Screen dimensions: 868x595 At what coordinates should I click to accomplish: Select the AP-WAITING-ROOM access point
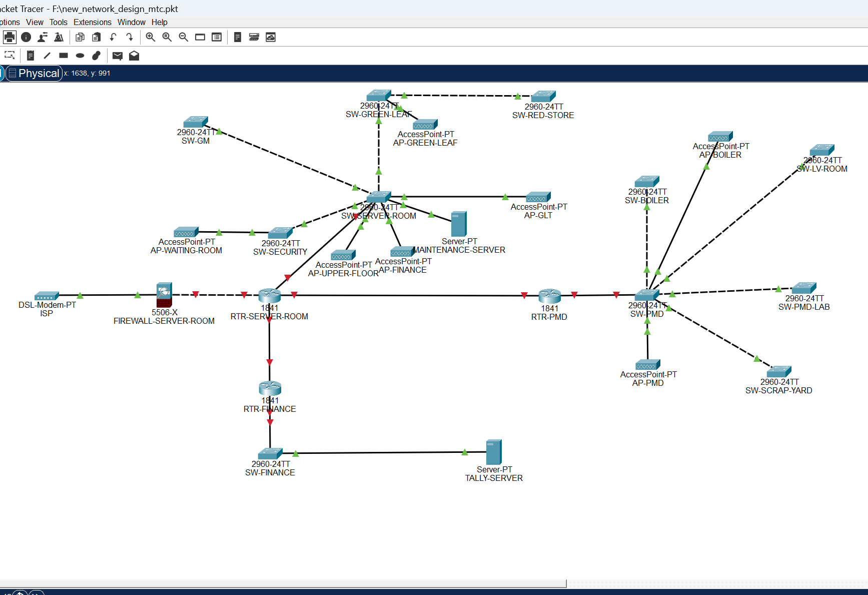coord(186,232)
